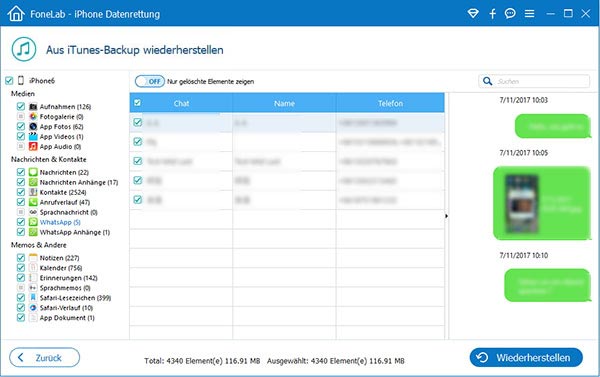
Task: Toggle the select-all checkbox in table header
Action: coord(137,103)
